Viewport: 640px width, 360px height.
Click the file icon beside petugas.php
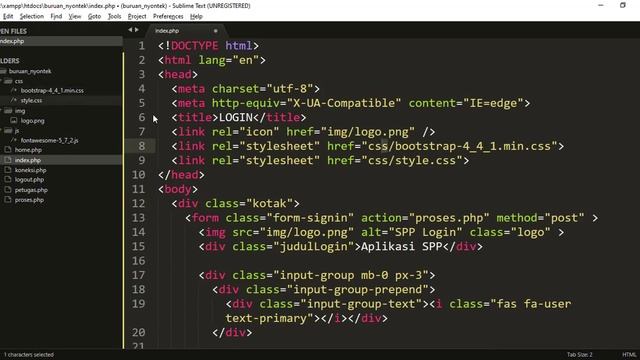point(7,190)
